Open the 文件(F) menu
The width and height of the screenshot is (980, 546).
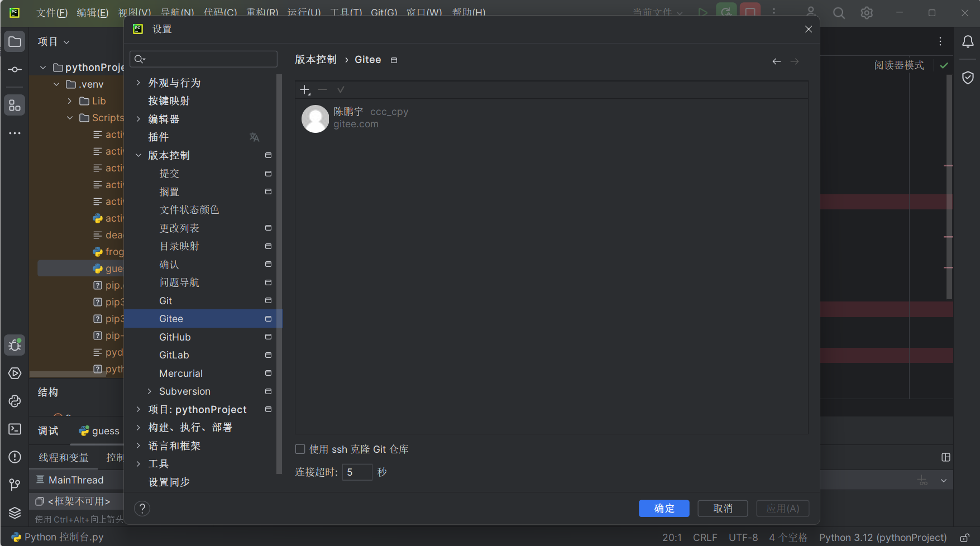coord(52,13)
